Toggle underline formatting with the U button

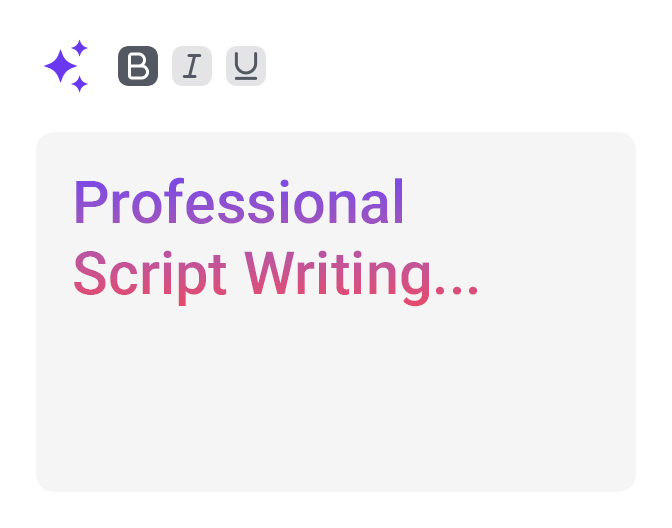pyautogui.click(x=246, y=66)
